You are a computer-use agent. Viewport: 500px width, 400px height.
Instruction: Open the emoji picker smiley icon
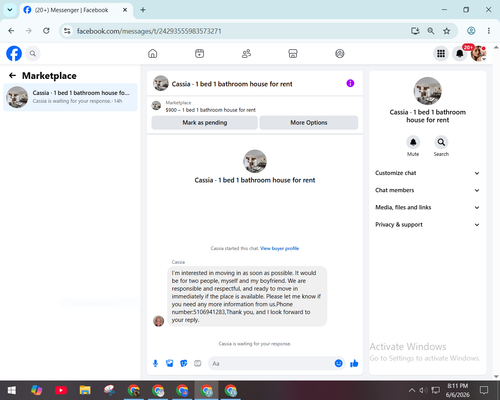point(338,363)
